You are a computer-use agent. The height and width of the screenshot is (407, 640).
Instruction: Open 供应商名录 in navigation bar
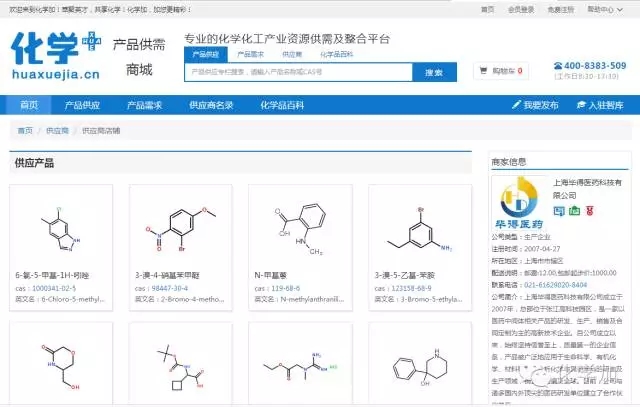211,105
